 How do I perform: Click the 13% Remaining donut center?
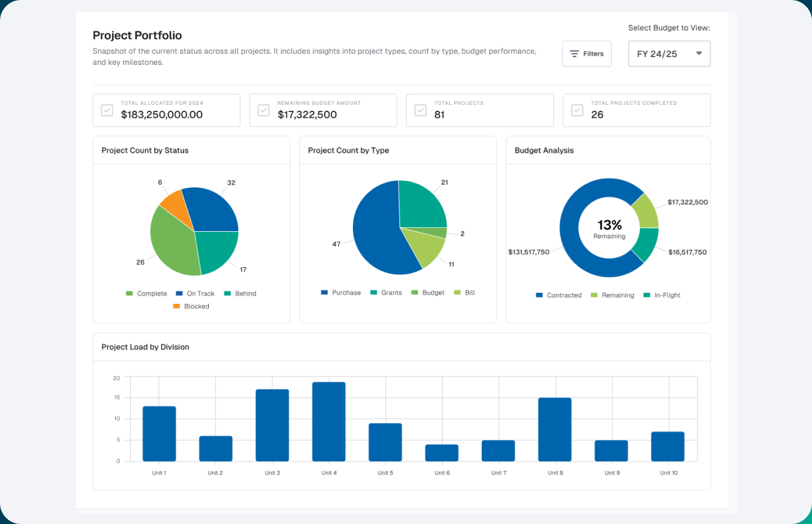(x=609, y=228)
